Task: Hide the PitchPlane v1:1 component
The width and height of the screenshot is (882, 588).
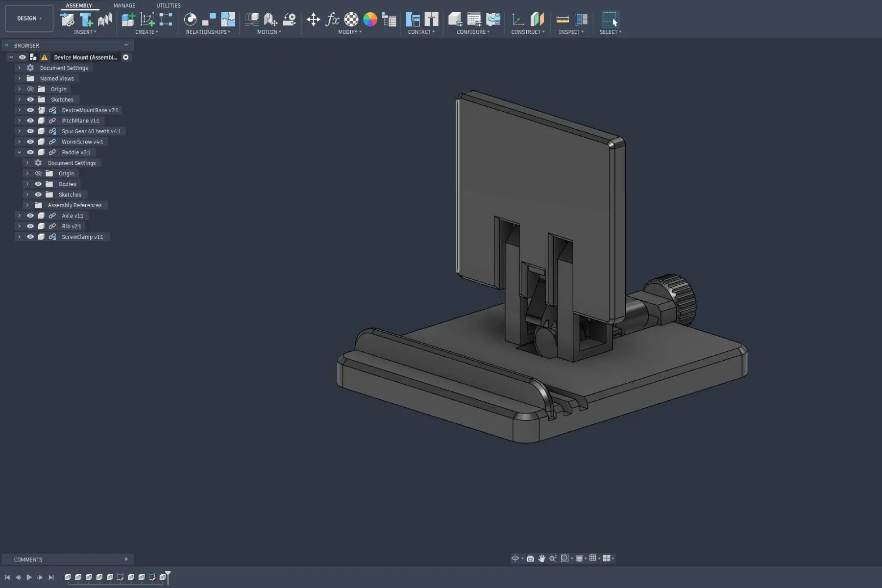Action: click(30, 121)
